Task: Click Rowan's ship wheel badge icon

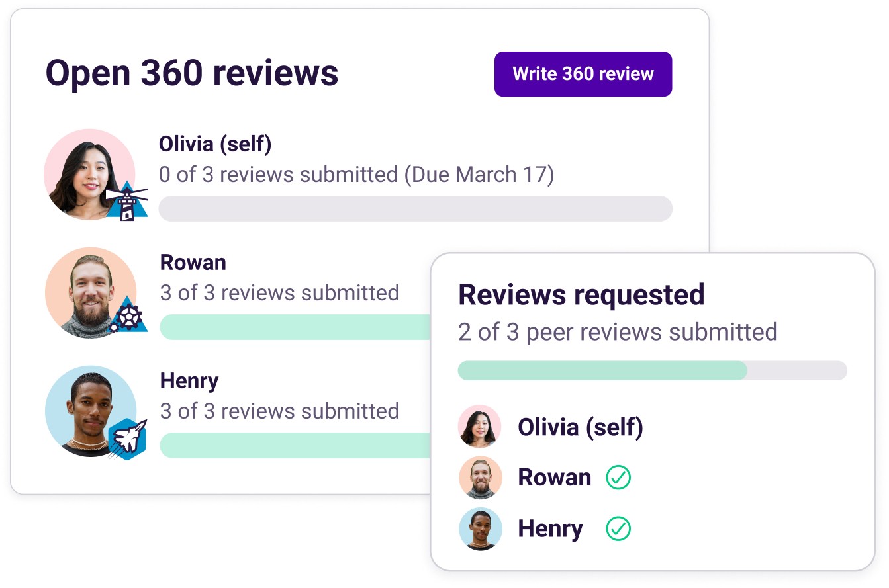Action: point(128,316)
